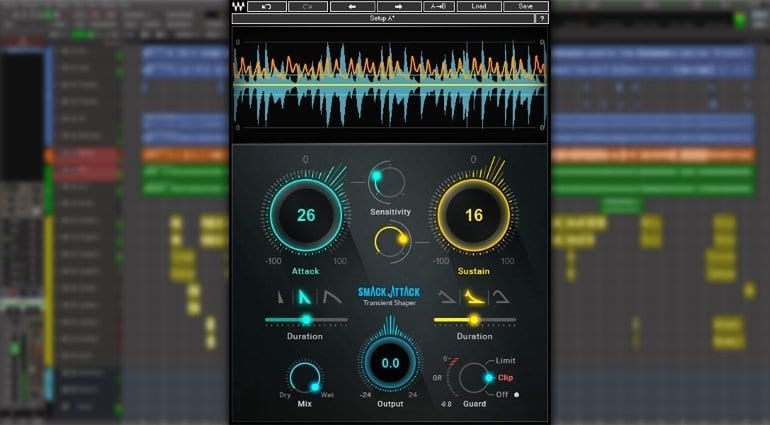Click the Attack Duration slider handle
Viewport: 770px width, 425px height.
(306, 320)
